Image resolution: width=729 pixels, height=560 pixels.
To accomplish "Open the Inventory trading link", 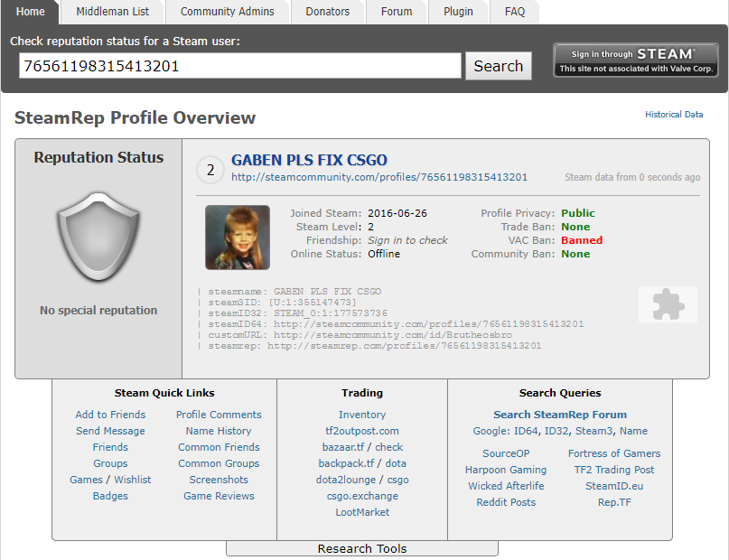I will pos(362,415).
